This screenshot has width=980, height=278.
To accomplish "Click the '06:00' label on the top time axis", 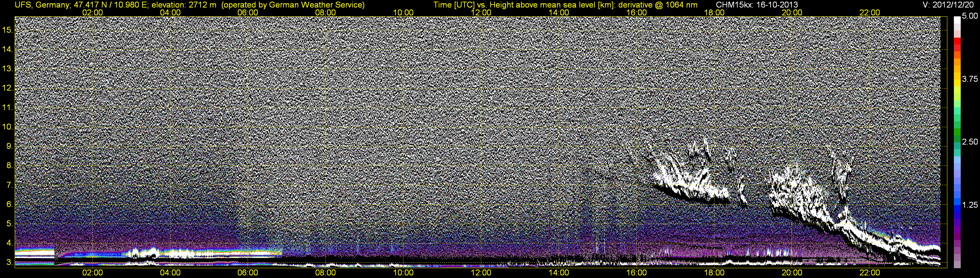I will pos(248,12).
